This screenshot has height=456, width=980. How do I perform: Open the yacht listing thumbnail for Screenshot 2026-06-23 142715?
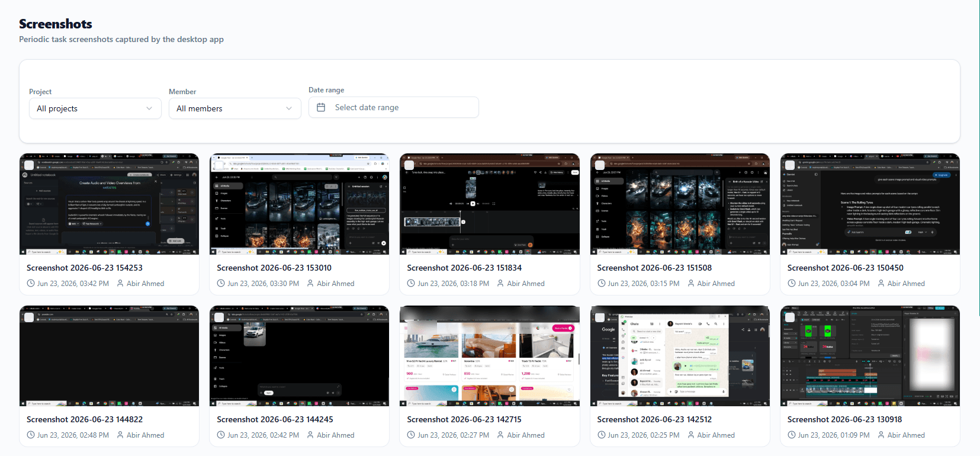(x=490, y=356)
